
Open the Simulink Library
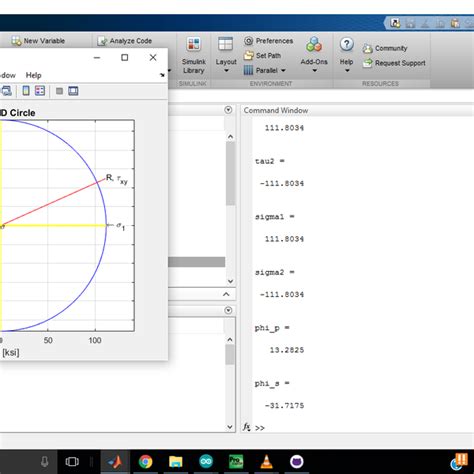tap(193, 55)
